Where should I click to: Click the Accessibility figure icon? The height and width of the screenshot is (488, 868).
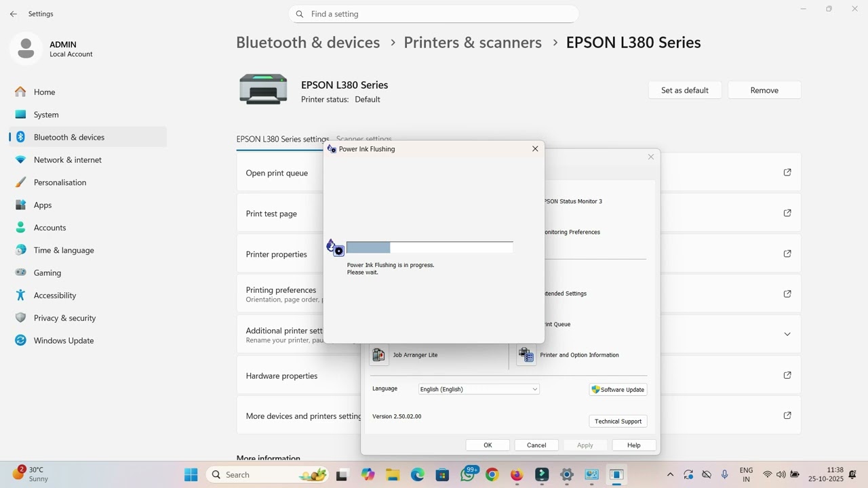20,296
